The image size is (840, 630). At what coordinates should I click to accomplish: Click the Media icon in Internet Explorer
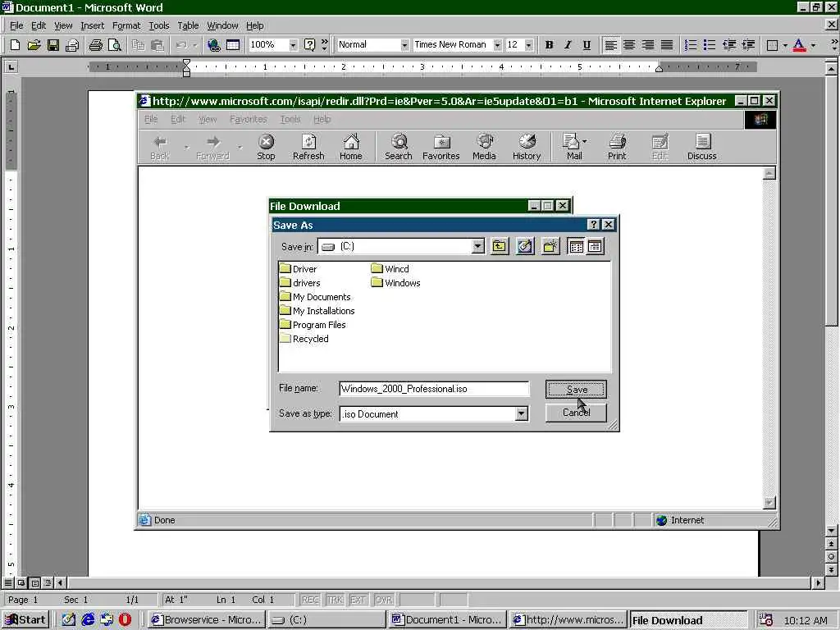tap(484, 148)
